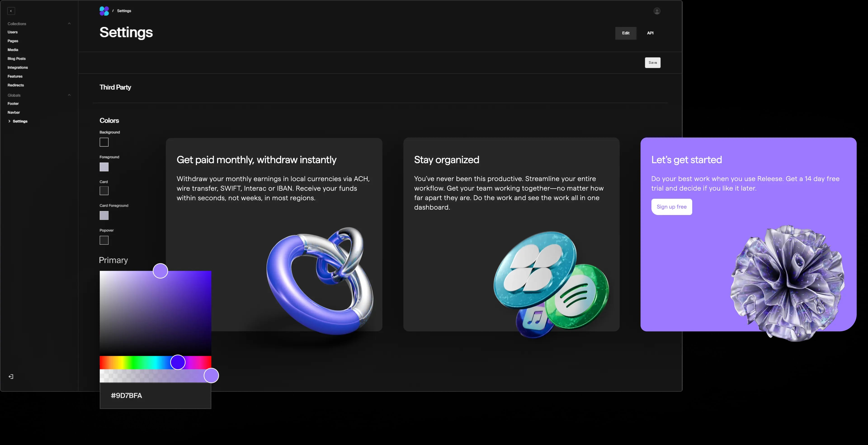Screen dimensions: 868x445
Task: Open Features collection
Action: [15, 76]
